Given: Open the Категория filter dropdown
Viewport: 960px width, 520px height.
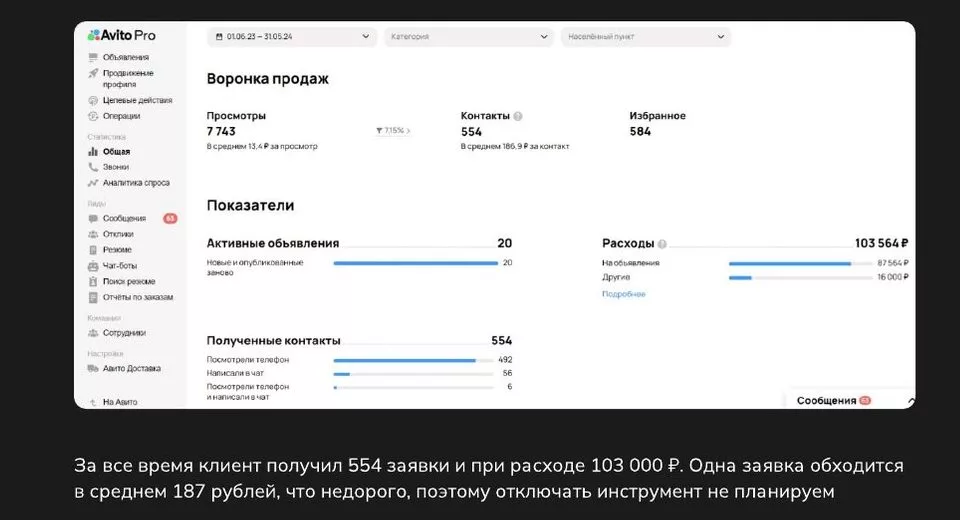Looking at the screenshot, I should click(x=468, y=37).
